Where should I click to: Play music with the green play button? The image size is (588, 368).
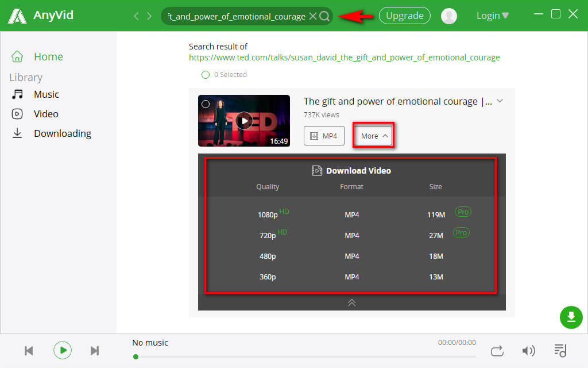(x=63, y=350)
